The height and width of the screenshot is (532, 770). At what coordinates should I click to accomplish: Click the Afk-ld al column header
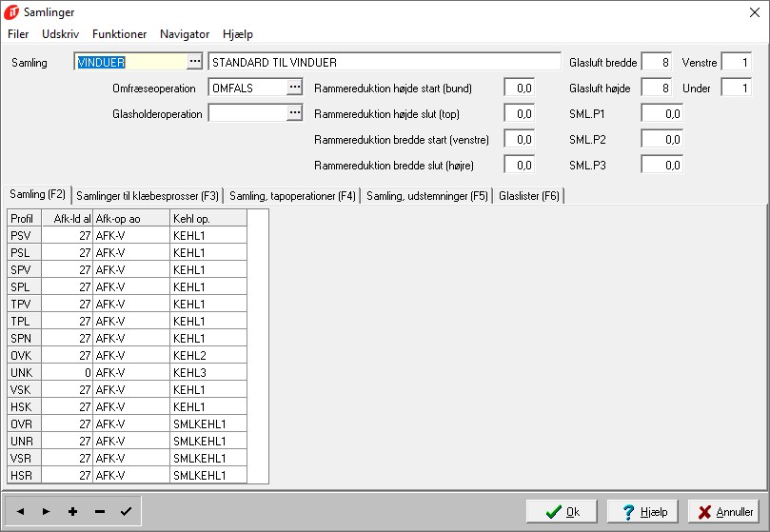pyautogui.click(x=68, y=218)
